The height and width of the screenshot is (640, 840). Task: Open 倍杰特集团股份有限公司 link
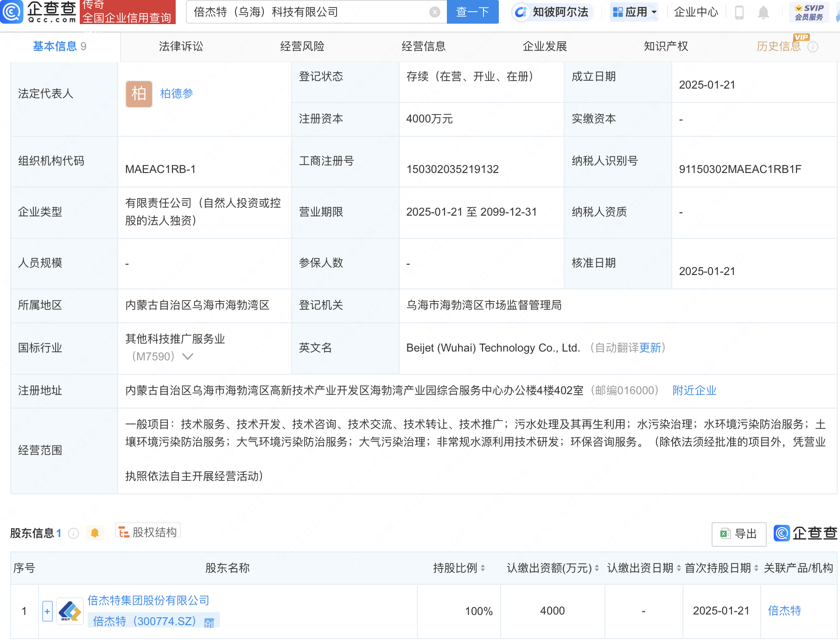(148, 601)
